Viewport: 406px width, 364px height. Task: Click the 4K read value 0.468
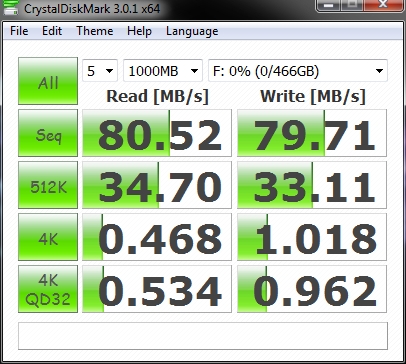pos(157,237)
